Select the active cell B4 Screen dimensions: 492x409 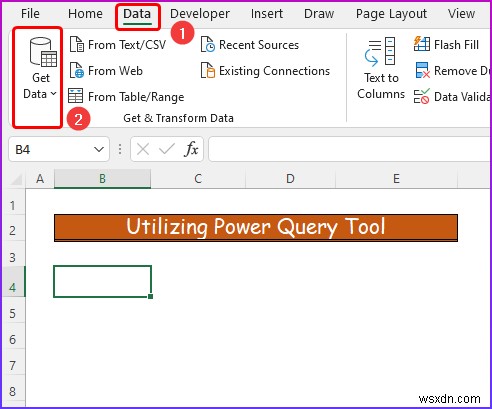tap(102, 281)
